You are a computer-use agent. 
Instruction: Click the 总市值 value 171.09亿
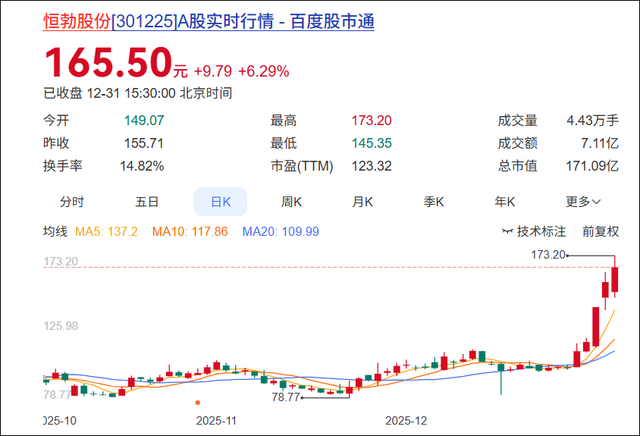point(592,166)
